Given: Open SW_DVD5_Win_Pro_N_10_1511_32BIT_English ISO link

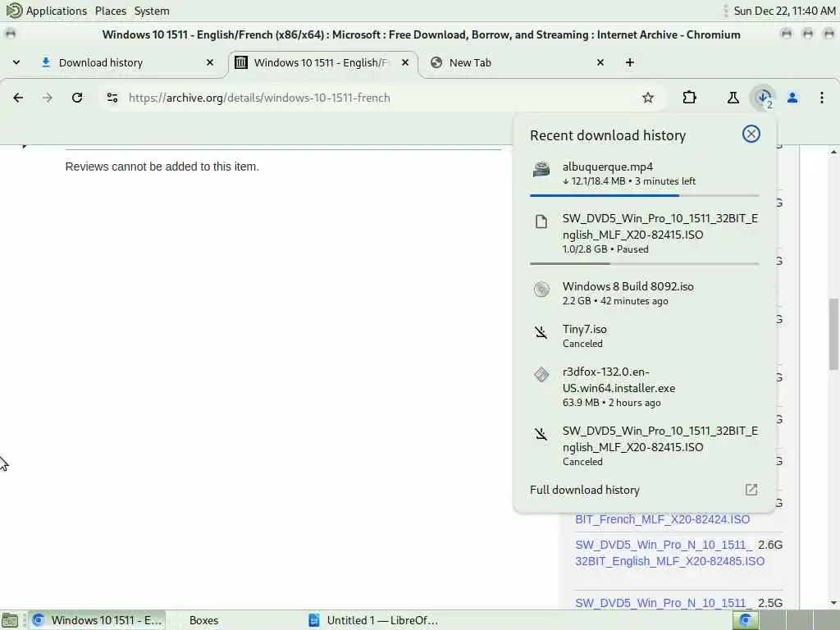Looking at the screenshot, I should 669,553.
